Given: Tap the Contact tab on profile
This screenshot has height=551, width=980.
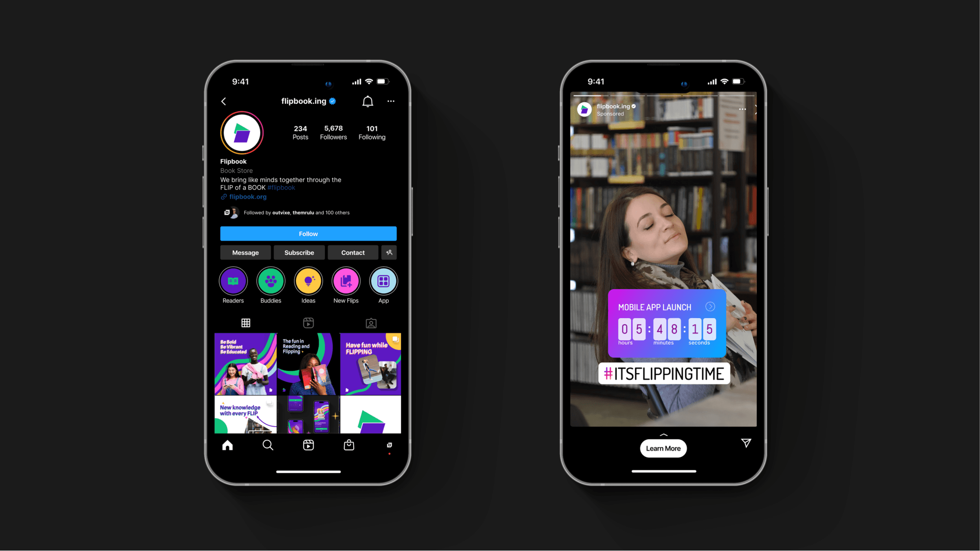Looking at the screenshot, I should click(353, 252).
